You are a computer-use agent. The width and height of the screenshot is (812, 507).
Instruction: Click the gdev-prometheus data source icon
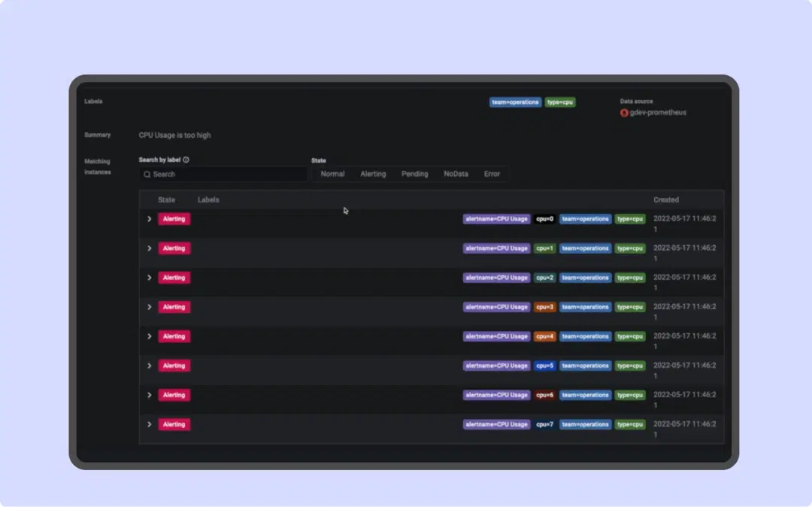[623, 113]
